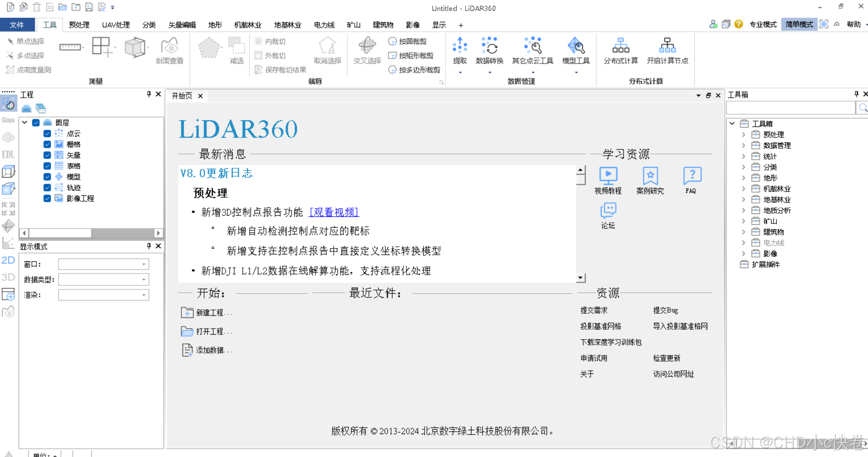The image size is (868, 457).
Task: Click 添加数据 to add data
Action: tap(207, 350)
